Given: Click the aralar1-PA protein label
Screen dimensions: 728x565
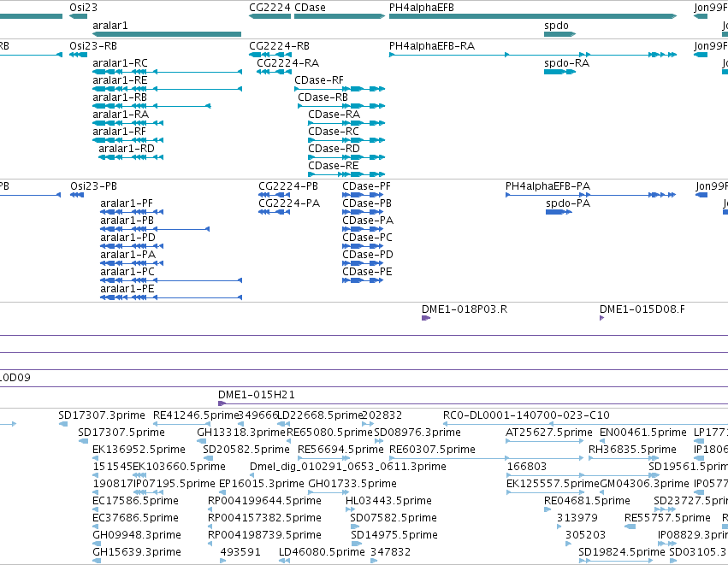Looking at the screenshot, I should (127, 255).
